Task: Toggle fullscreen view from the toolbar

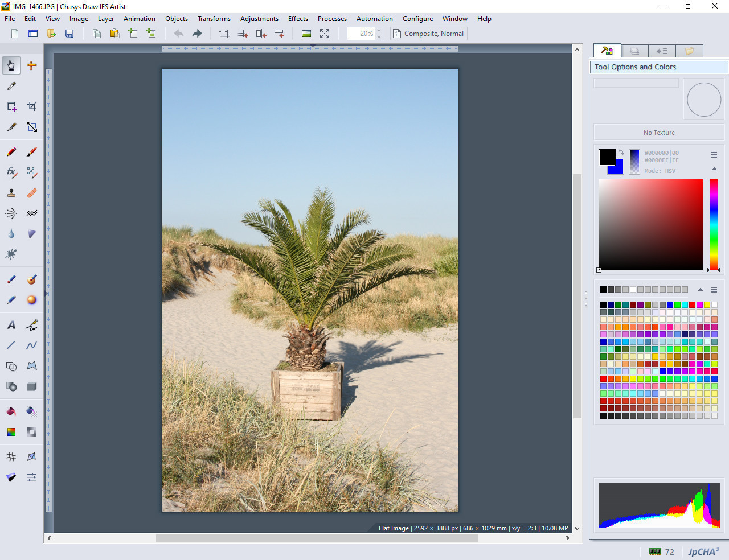Action: (325, 34)
